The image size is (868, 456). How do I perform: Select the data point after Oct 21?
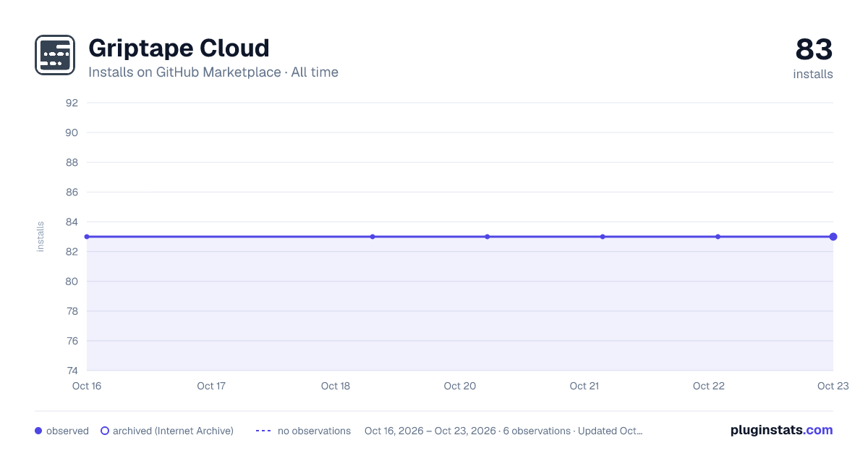[x=603, y=237]
